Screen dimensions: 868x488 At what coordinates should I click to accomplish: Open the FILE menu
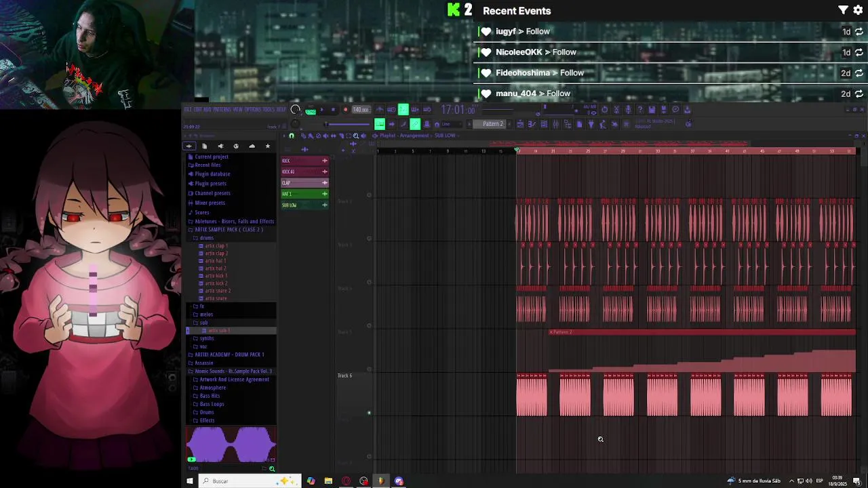(x=189, y=109)
